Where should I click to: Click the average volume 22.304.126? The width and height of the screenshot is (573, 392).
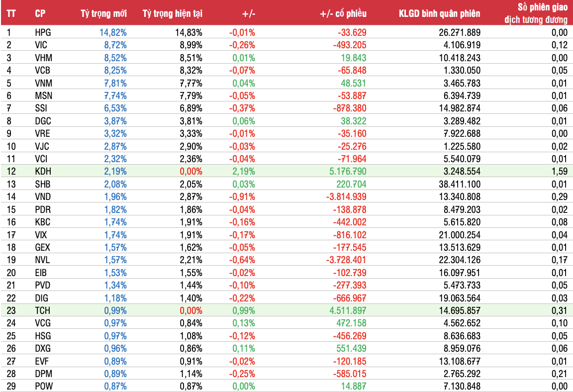tap(460, 260)
